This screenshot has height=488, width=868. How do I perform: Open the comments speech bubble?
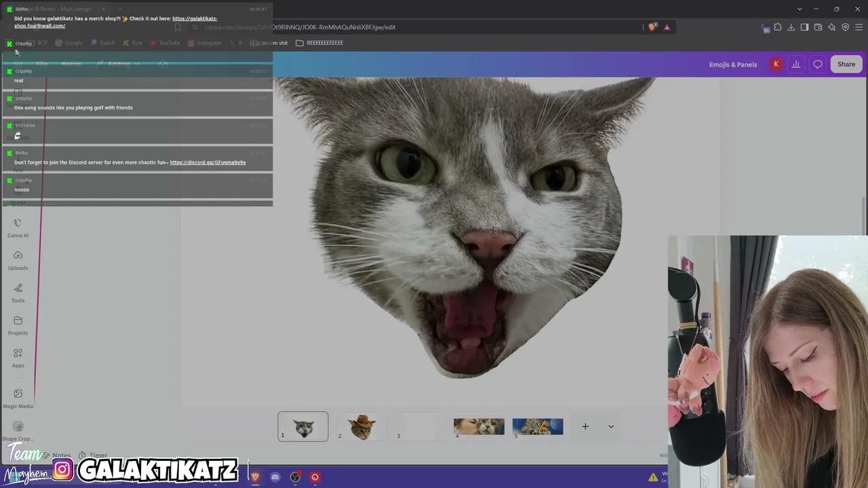(x=818, y=64)
